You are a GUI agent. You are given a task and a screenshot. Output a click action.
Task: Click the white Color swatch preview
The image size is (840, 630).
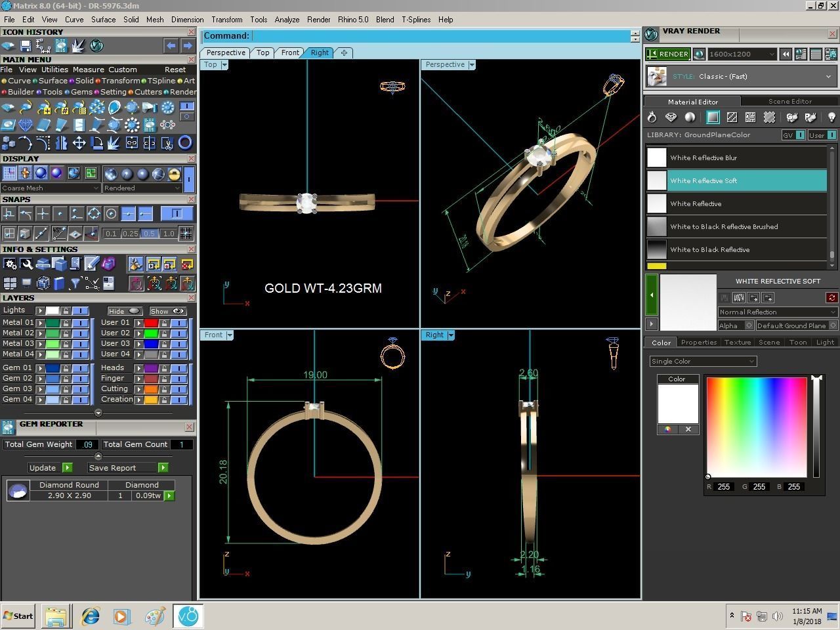pyautogui.click(x=678, y=404)
